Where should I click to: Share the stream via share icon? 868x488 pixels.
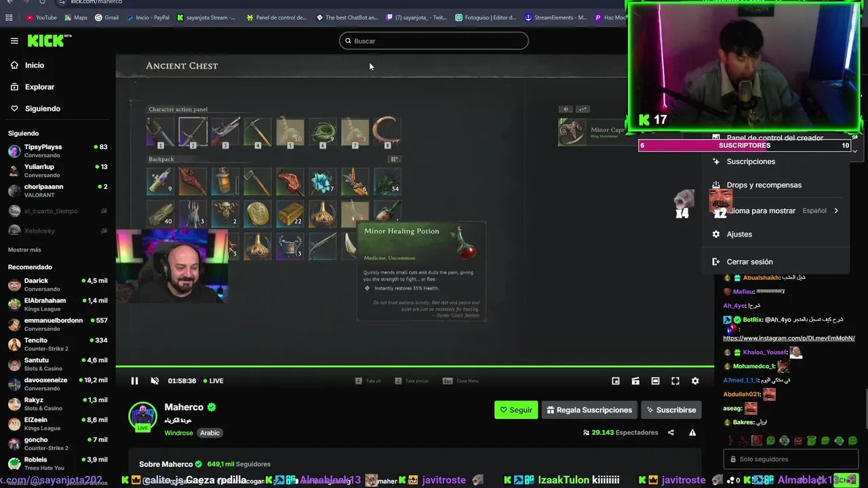[671, 432]
